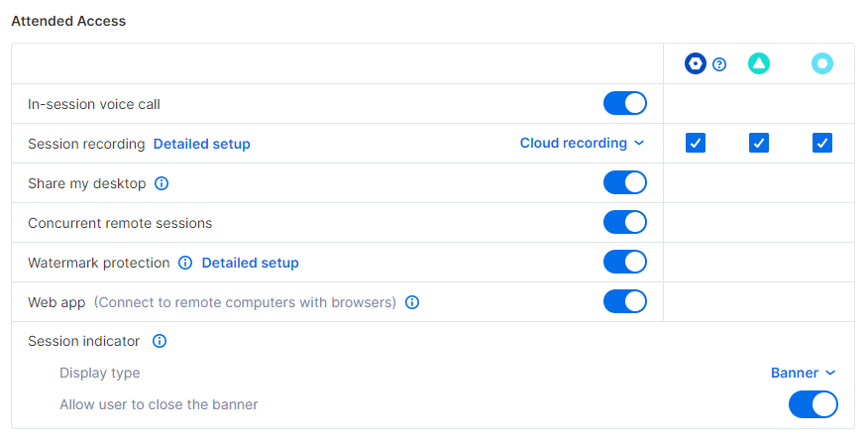Click the teal triangle product icon
Viewport: 868px width, 440px height.
(759, 63)
